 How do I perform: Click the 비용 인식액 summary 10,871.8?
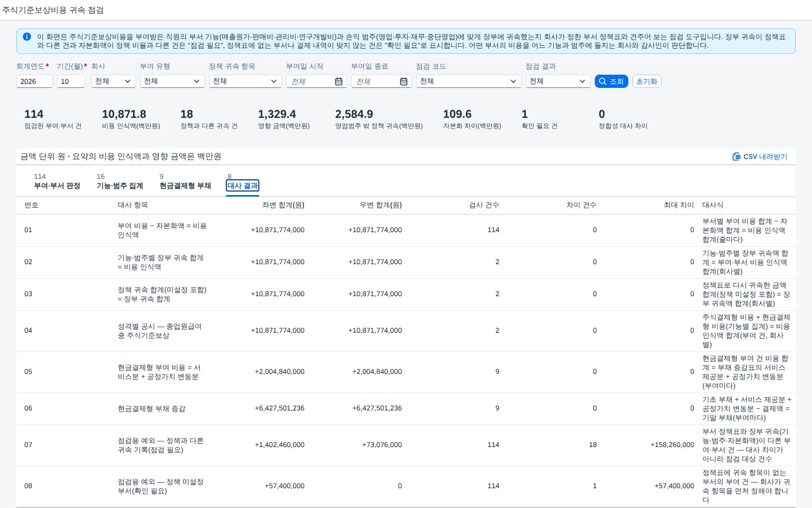[124, 114]
